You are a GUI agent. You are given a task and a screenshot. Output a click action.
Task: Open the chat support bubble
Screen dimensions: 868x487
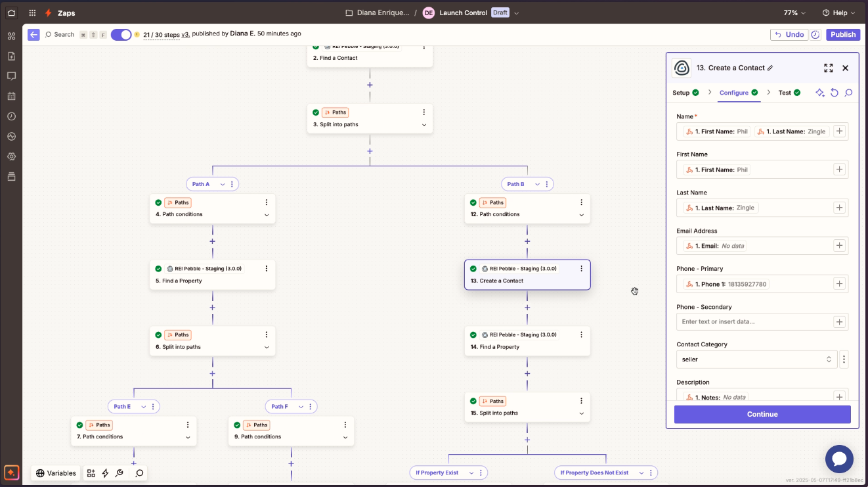point(839,459)
